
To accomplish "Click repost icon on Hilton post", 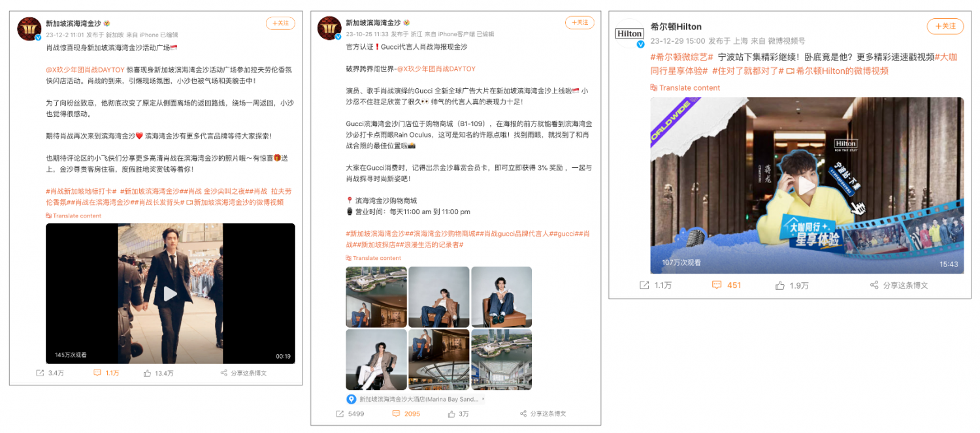I will [644, 285].
